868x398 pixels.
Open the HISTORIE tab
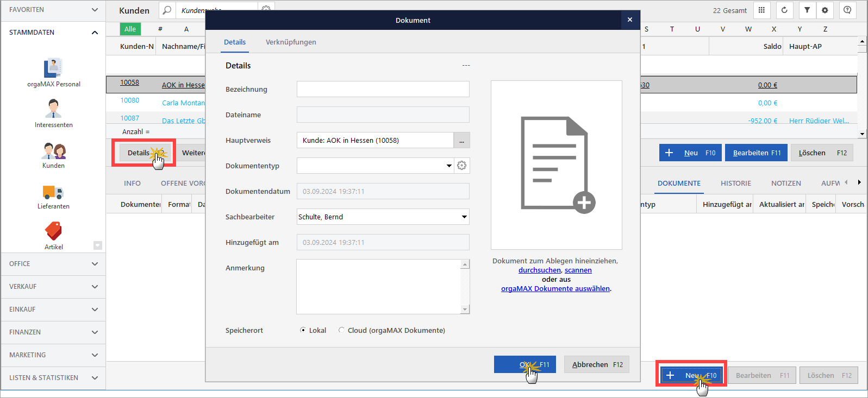click(736, 184)
